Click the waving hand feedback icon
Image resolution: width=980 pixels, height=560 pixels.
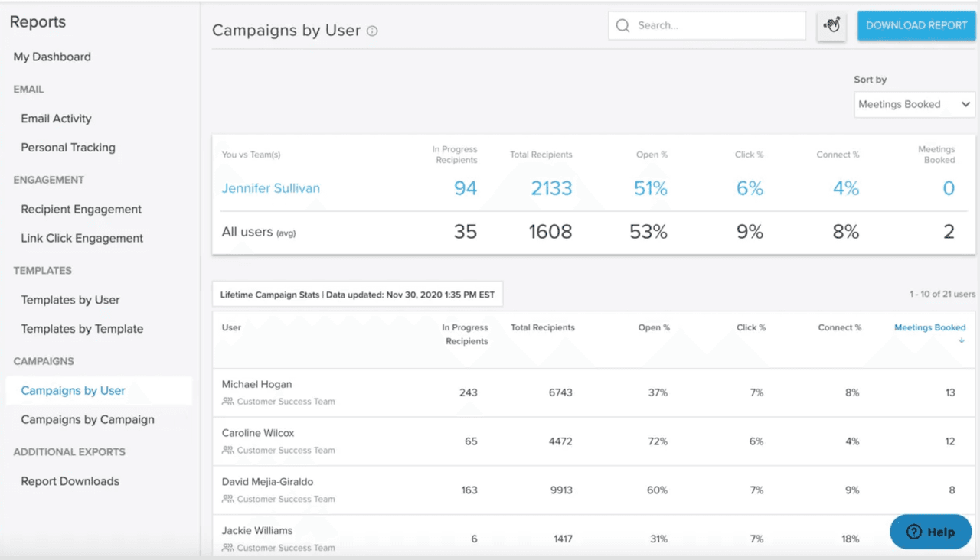831,25
